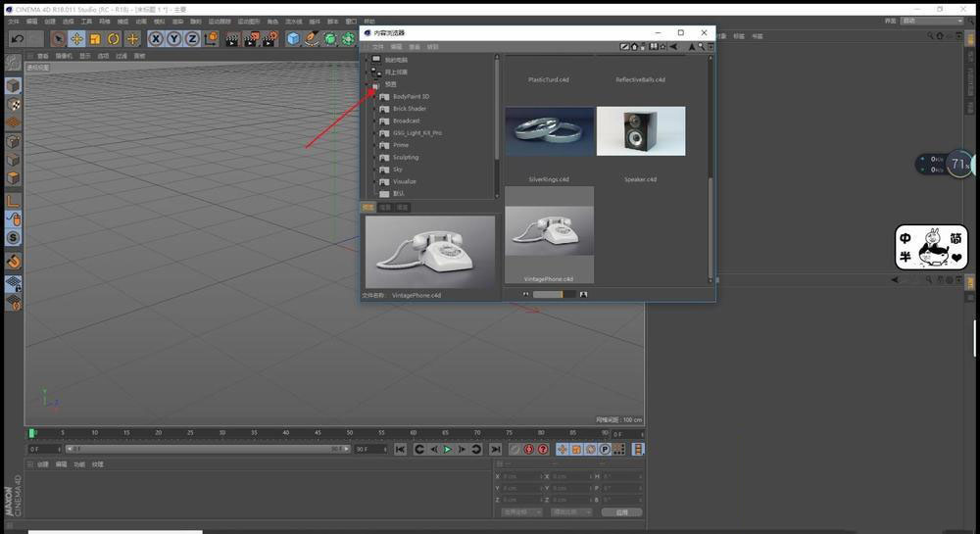Open first menu in Content Browser menubar
980x534 pixels.
click(x=377, y=47)
